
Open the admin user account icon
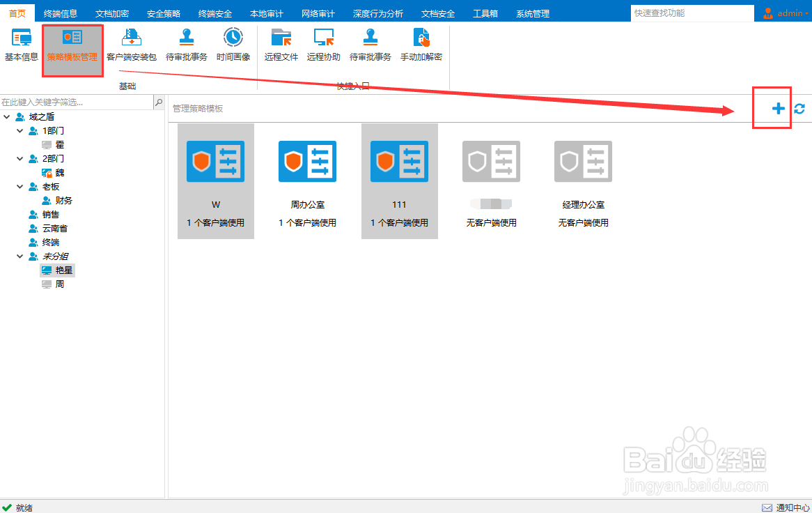[768, 13]
